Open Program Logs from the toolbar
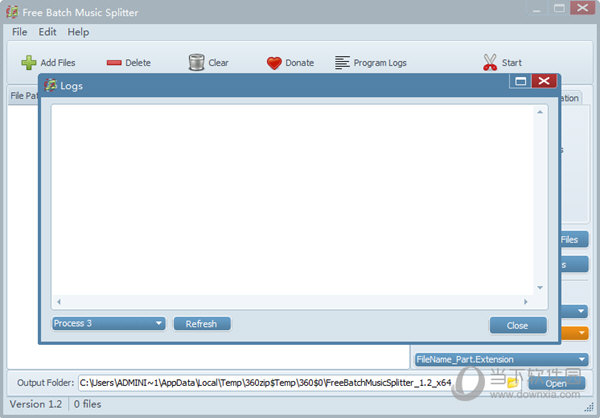The width and height of the screenshot is (600, 418). point(370,63)
